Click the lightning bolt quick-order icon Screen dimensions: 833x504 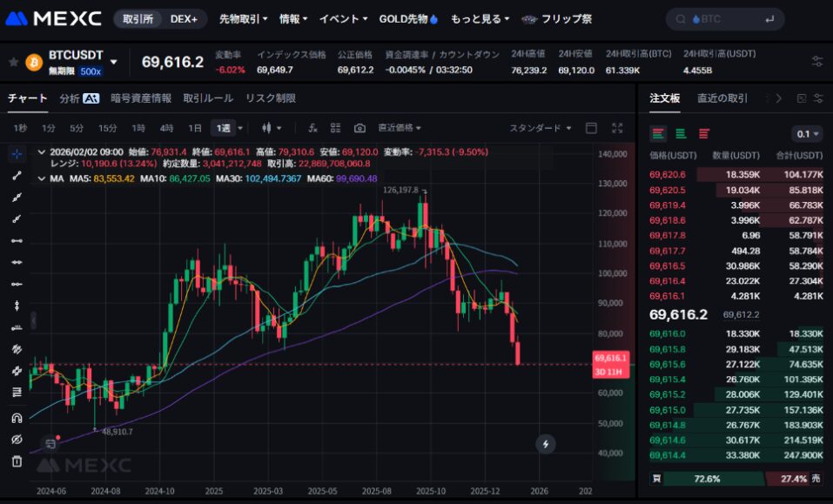tap(546, 444)
